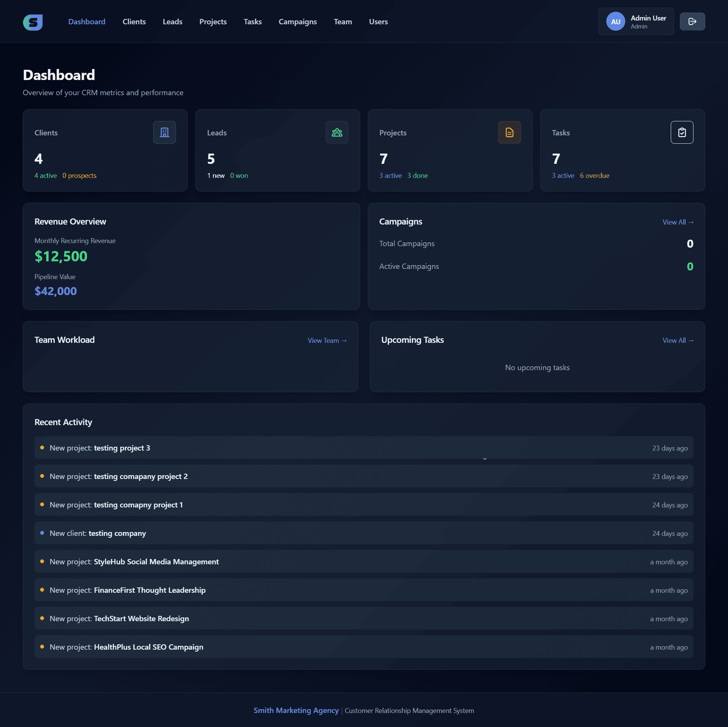Click the Revenue Overview heading
Viewport: 728px width, 727px height.
click(70, 221)
